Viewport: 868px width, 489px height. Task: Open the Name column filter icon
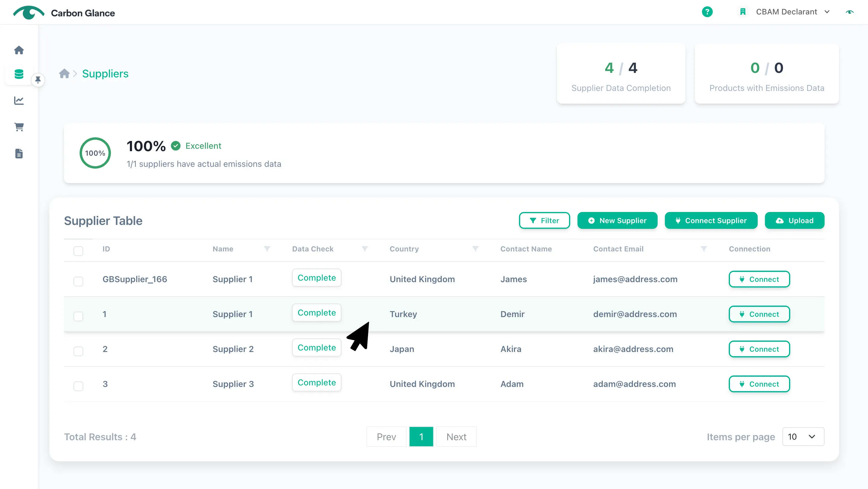267,249
